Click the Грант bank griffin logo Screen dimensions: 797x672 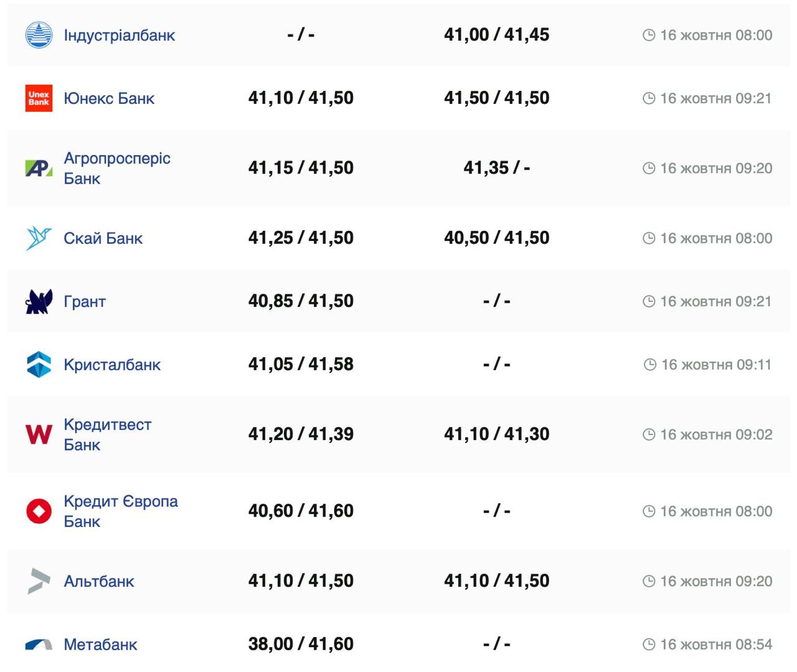[x=39, y=302]
